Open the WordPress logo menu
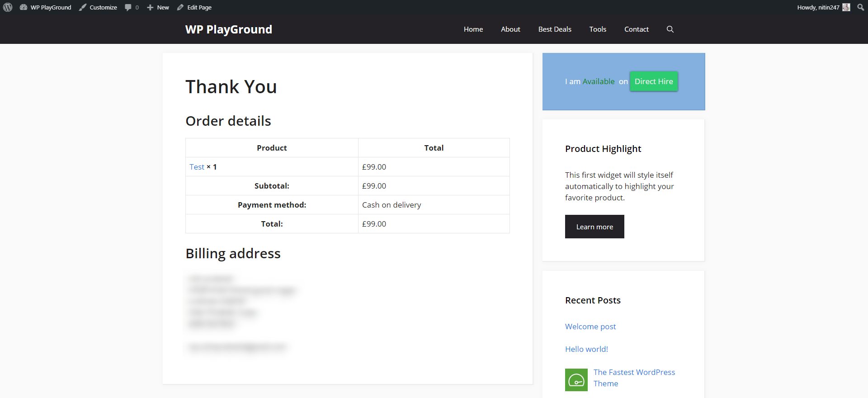 coord(8,7)
